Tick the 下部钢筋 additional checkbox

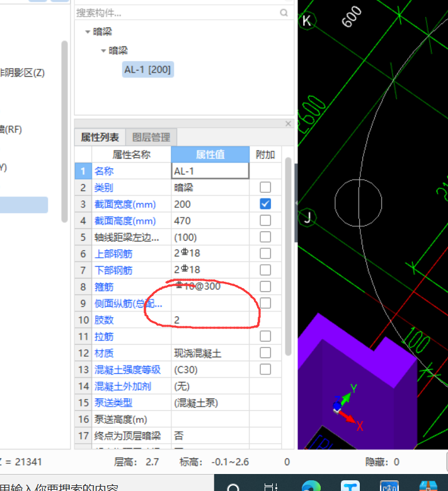(265, 270)
